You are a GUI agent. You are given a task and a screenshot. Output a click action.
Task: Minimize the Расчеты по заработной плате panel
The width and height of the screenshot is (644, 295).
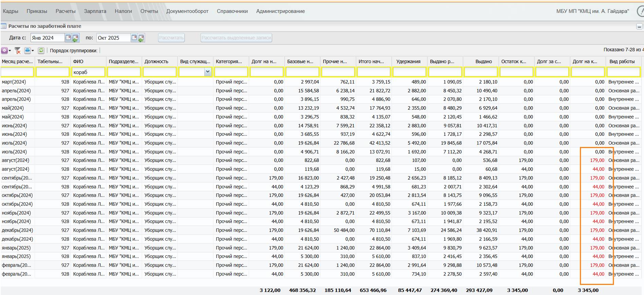coord(639,26)
